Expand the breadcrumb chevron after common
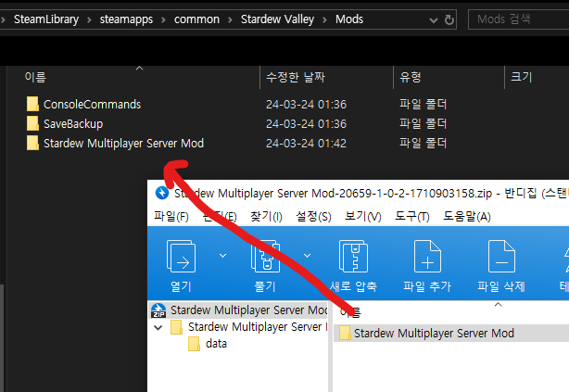 tap(230, 19)
